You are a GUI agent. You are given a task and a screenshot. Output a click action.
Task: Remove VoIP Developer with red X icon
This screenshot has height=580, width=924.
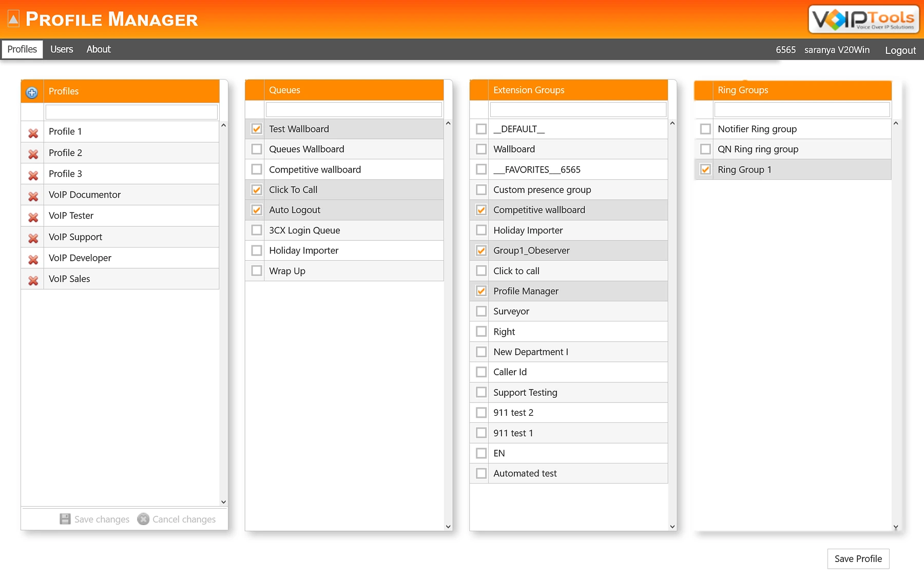33,259
